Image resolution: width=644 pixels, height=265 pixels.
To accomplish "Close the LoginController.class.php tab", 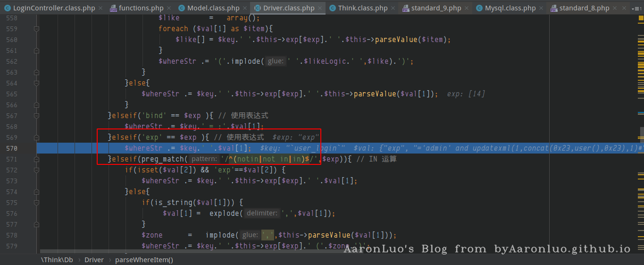I will coord(101,8).
